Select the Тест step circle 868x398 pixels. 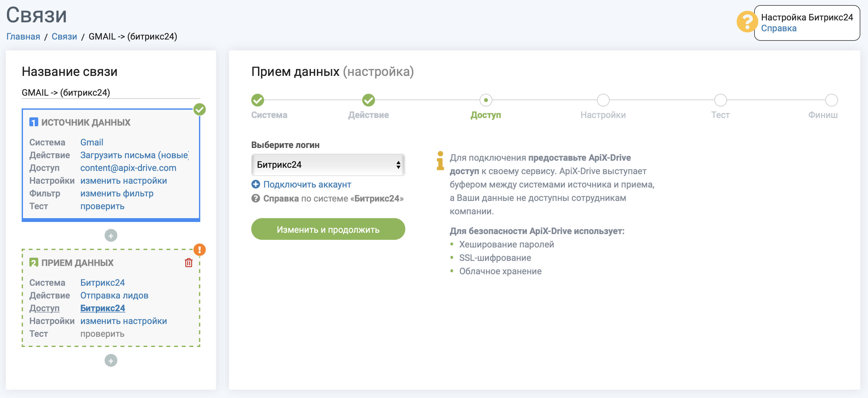720,100
